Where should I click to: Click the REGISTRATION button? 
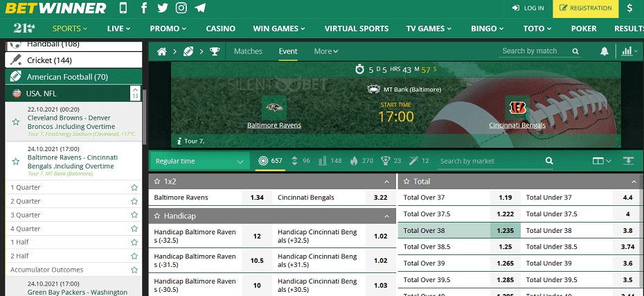click(586, 8)
